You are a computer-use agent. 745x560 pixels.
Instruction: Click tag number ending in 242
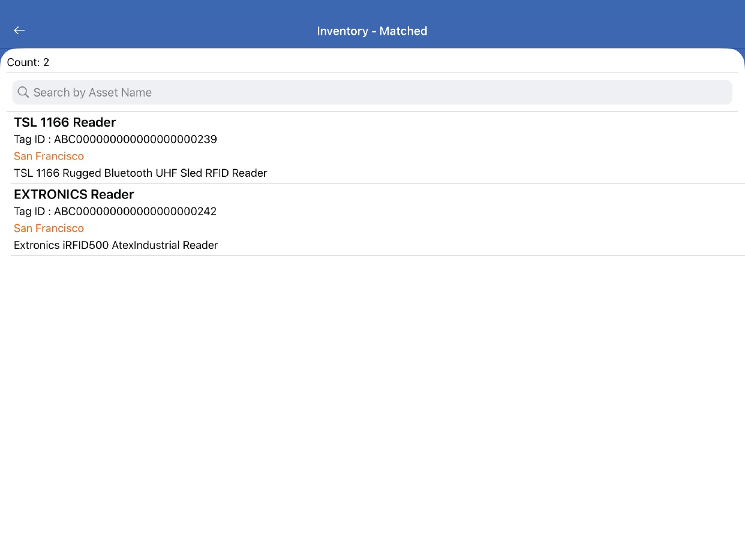(x=136, y=212)
